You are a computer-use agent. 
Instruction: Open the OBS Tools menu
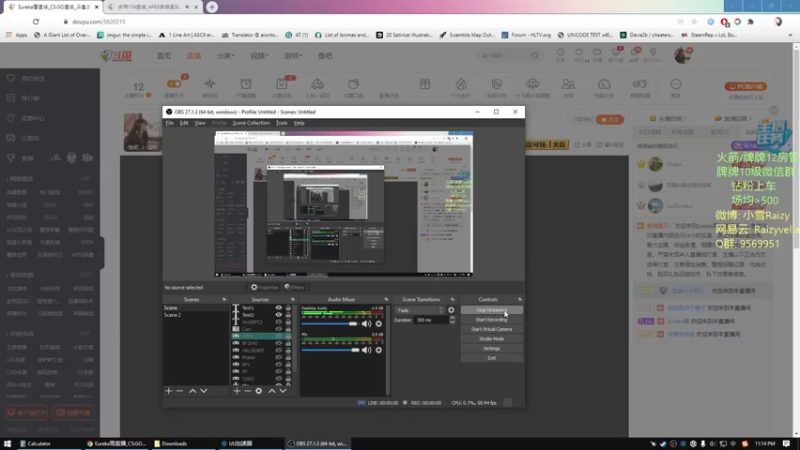(282, 123)
